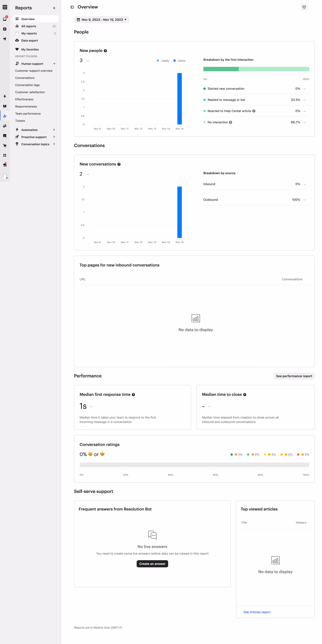Open the shopping cart icon in rail

click(5, 145)
